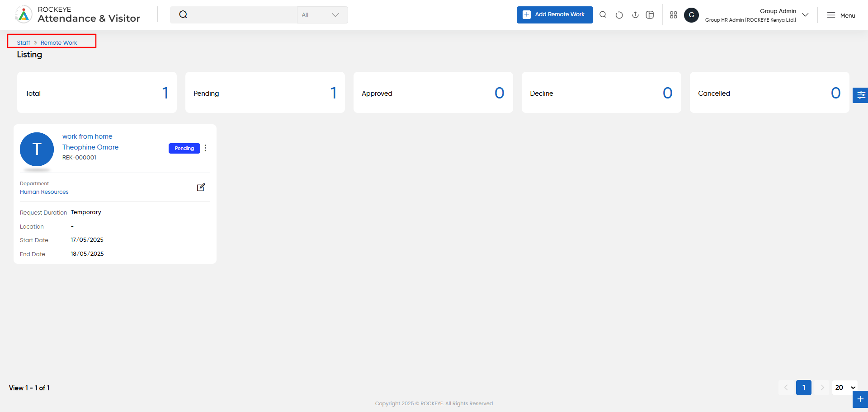Toggle the layout view icon
868x412 pixels.
(x=650, y=15)
